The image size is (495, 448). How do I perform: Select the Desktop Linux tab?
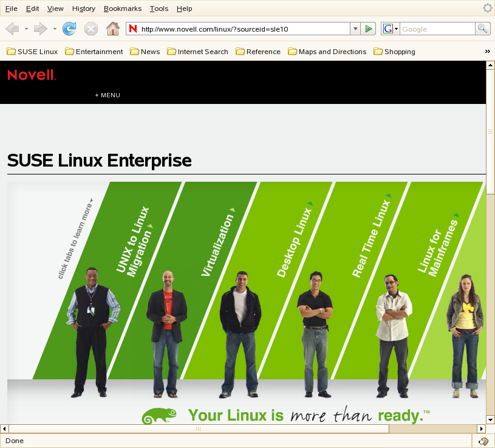coord(294,239)
